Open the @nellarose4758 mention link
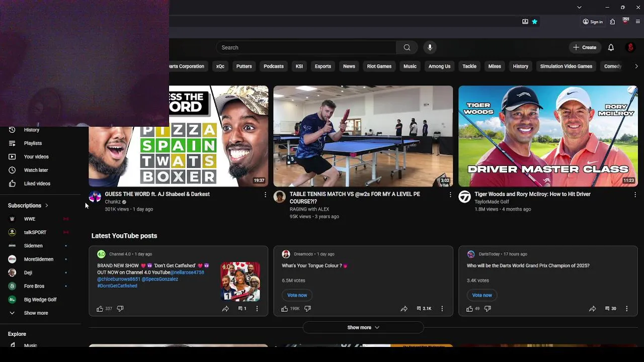644x362 pixels. 187,273
